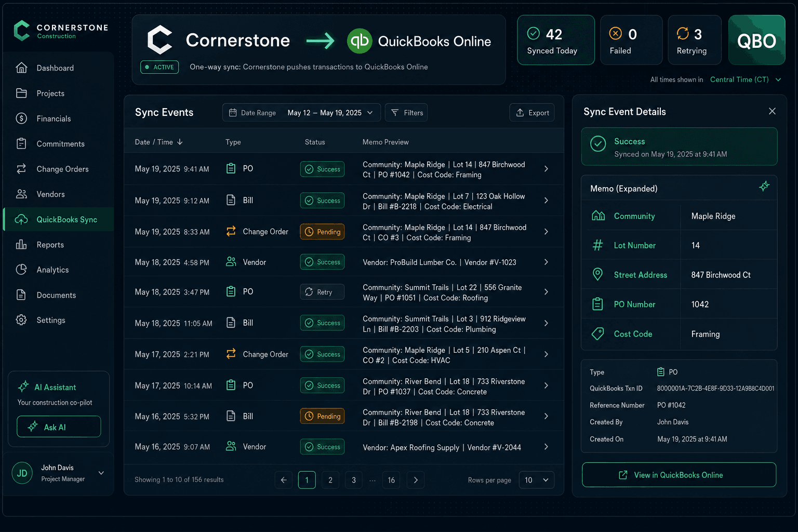The image size is (798, 532).
Task: Open Reports in the sidebar
Action: [x=58, y=244]
